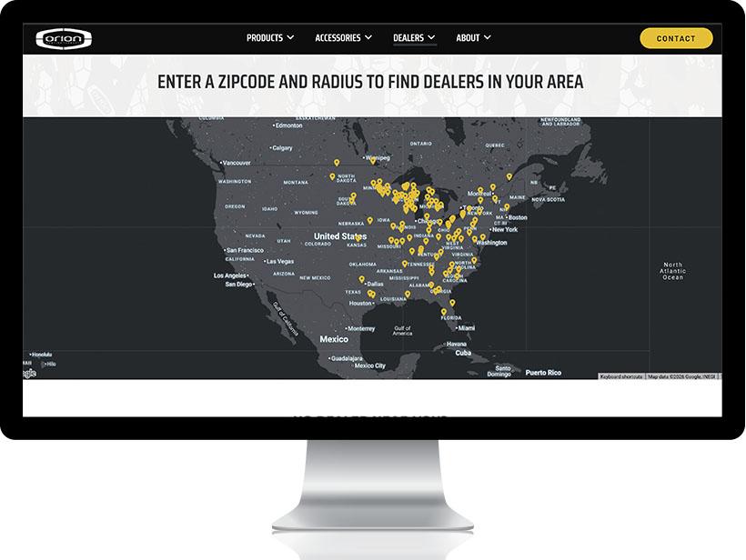Select the dealer pin left of North Dakota label
The height and width of the screenshot is (560, 746).
point(332,177)
